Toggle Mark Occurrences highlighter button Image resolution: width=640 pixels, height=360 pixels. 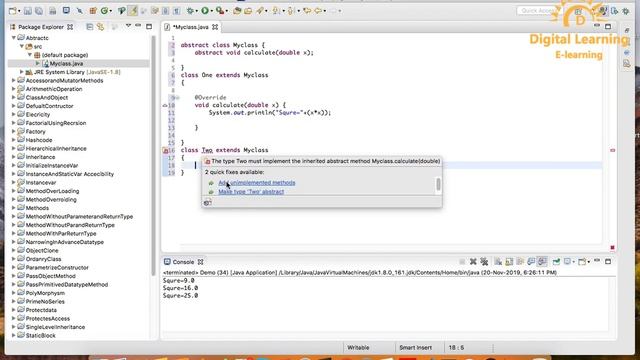pyautogui.click(x=132, y=11)
